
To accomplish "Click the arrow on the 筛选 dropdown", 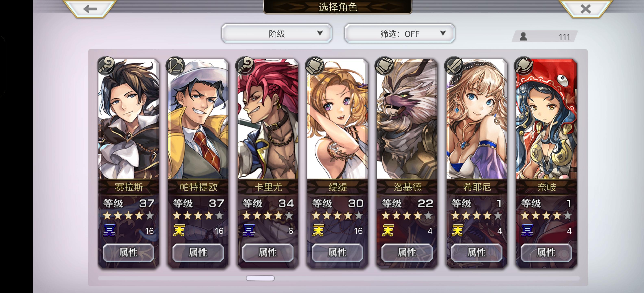I will (443, 33).
